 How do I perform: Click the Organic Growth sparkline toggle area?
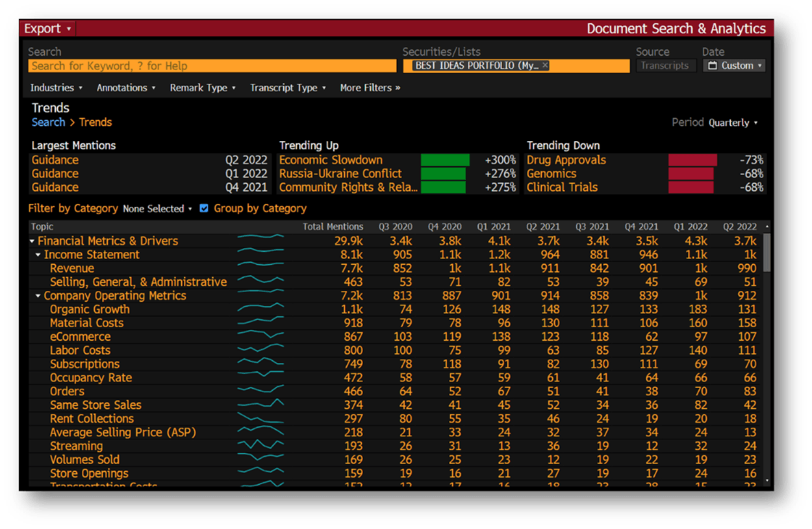(x=260, y=309)
